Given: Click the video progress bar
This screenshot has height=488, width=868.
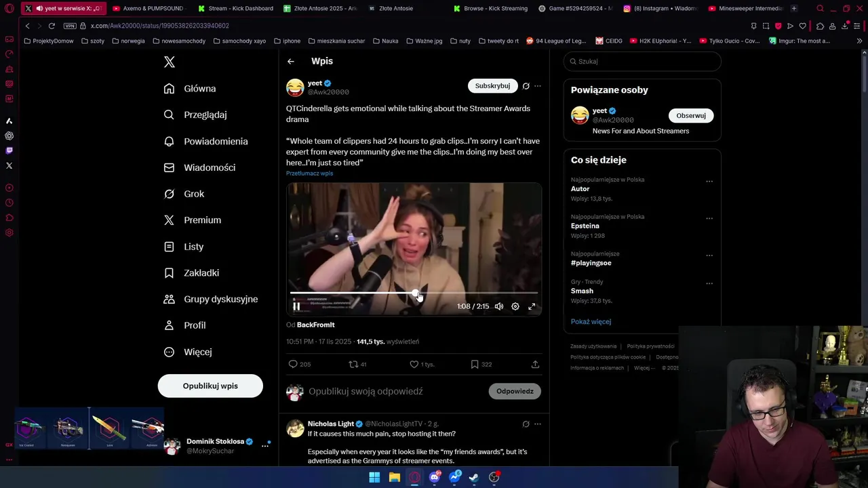Looking at the screenshot, I should pyautogui.click(x=414, y=293).
